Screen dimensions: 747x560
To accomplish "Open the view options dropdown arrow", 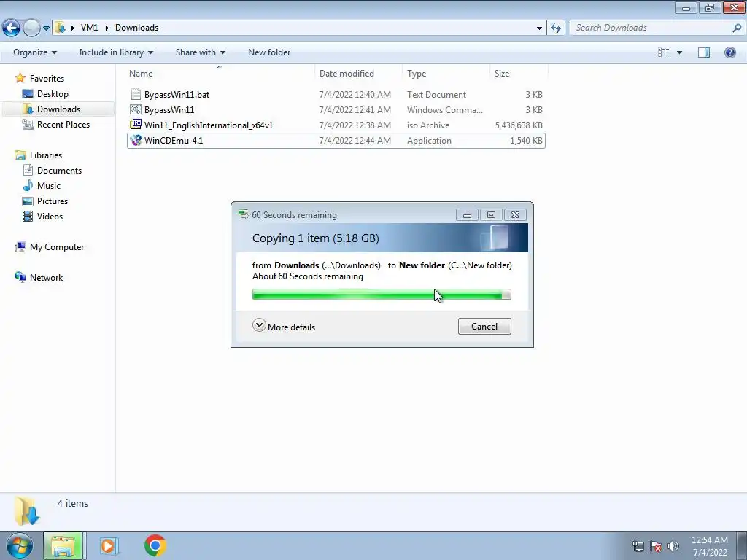I will (679, 52).
